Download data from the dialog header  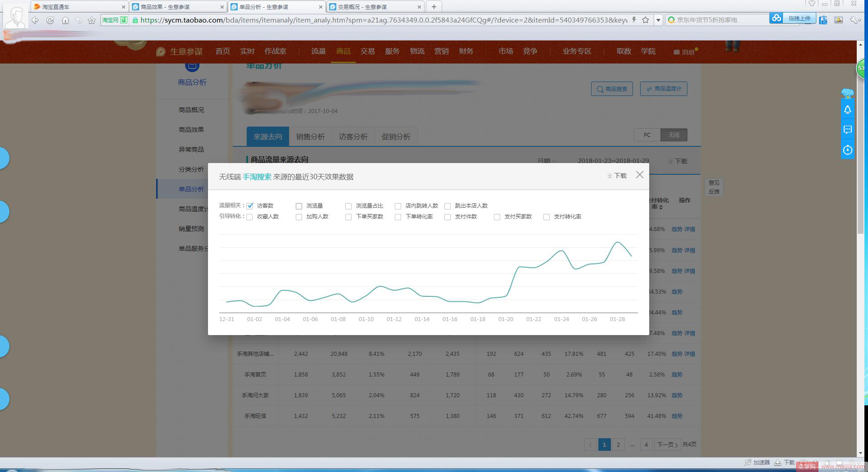[617, 176]
